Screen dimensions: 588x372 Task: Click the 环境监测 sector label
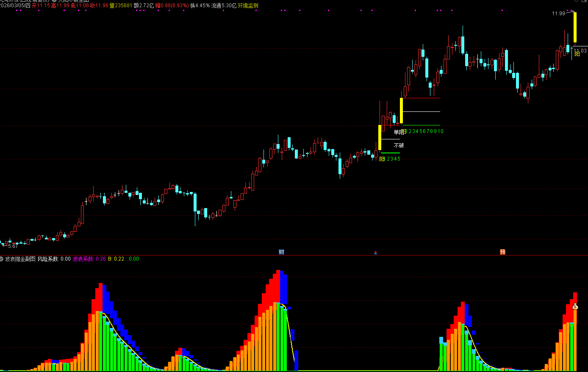248,6
